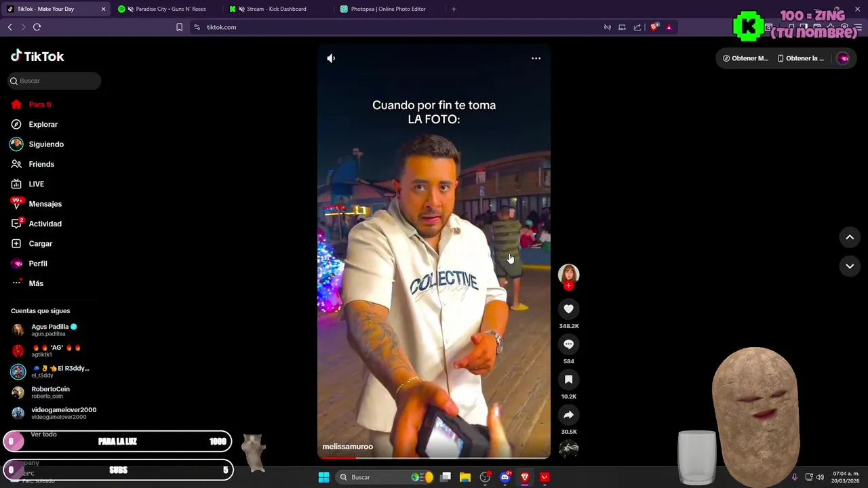The width and height of the screenshot is (868, 488).
Task: Click the Obtener M... coins button
Action: click(x=745, y=58)
